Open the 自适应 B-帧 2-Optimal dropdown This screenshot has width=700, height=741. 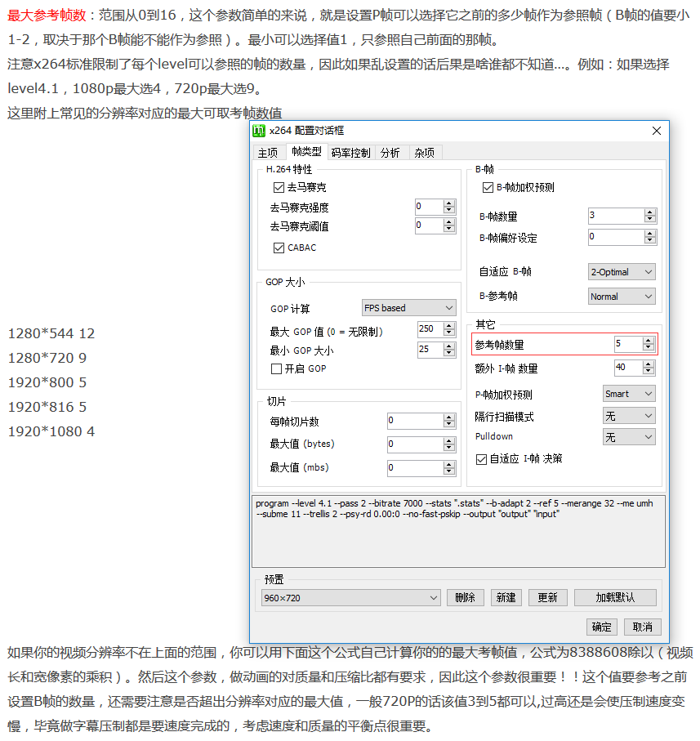click(x=622, y=272)
